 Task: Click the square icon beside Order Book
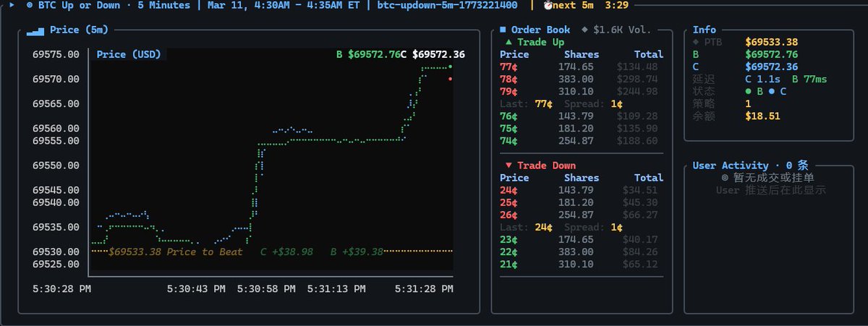coord(503,30)
